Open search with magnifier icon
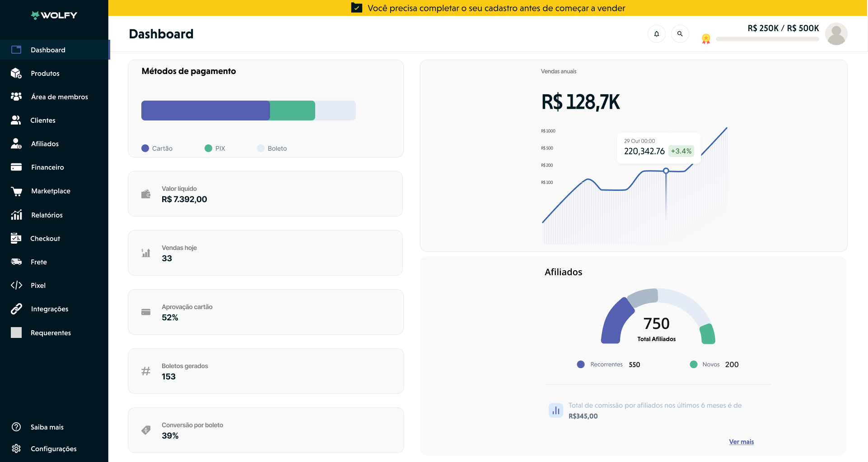The width and height of the screenshot is (868, 462). 680,34
